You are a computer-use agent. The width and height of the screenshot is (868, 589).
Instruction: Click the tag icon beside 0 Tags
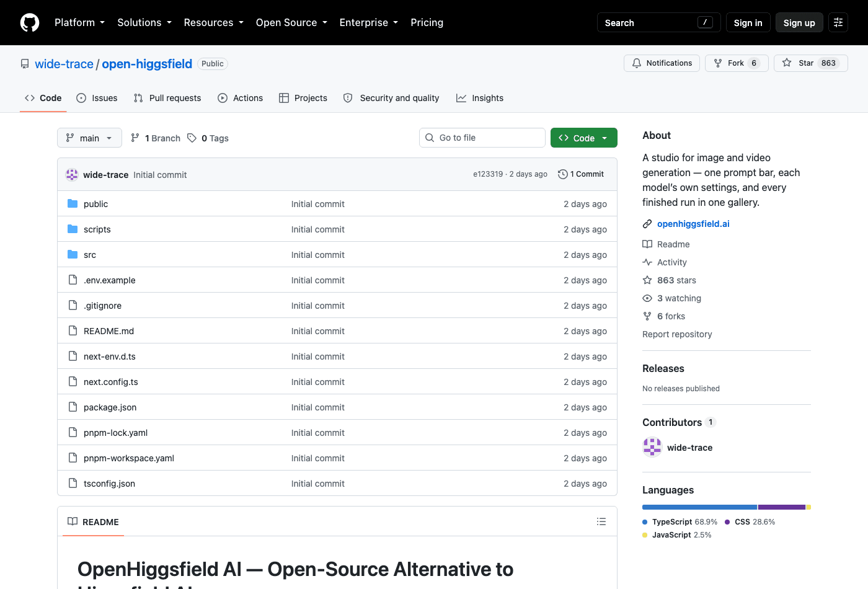point(192,138)
